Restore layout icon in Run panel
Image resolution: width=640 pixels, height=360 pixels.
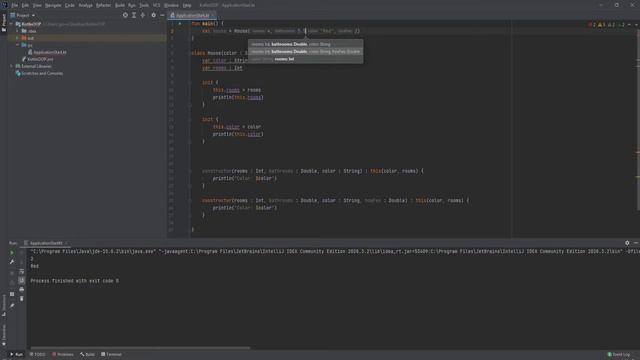(x=12, y=294)
